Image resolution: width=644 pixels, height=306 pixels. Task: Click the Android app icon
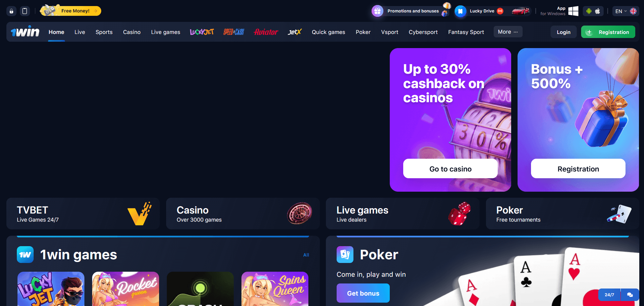tap(589, 11)
